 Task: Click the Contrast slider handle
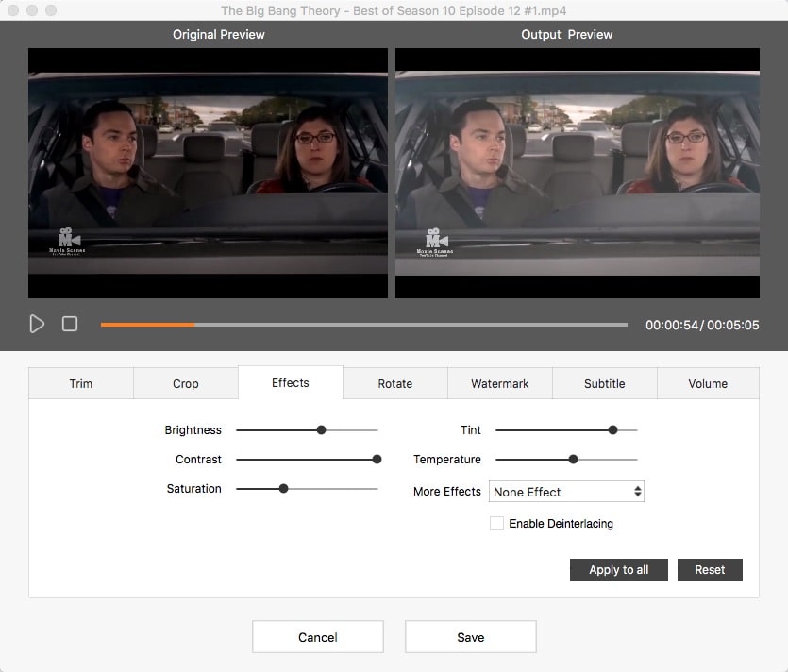[x=377, y=460]
